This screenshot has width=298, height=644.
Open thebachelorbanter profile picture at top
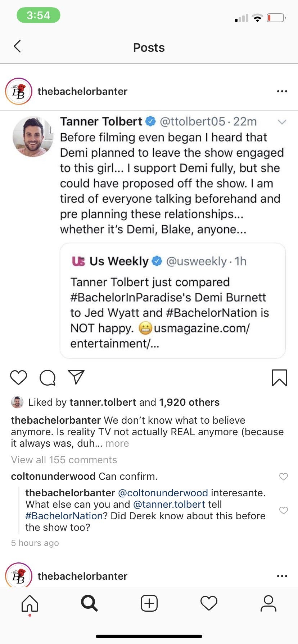19,91
